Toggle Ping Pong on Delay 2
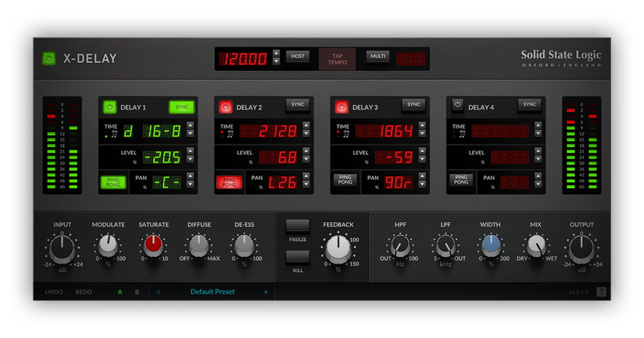 pyautogui.click(x=229, y=182)
